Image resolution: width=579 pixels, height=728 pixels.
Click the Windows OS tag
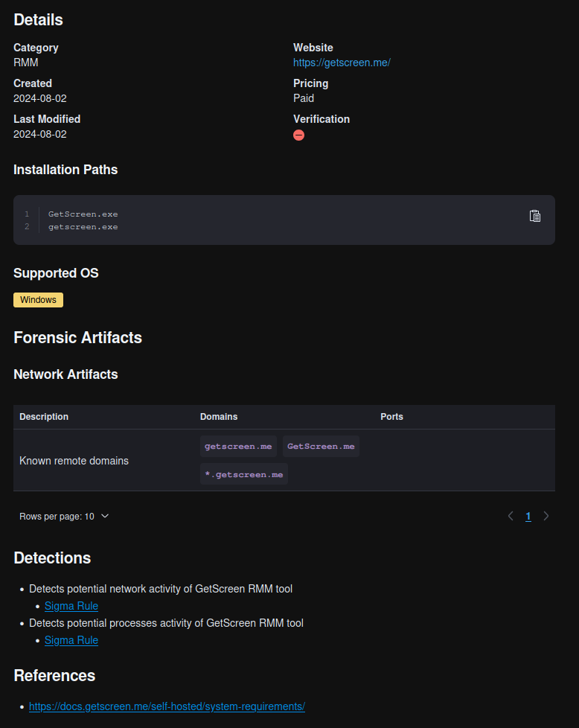pyautogui.click(x=38, y=300)
